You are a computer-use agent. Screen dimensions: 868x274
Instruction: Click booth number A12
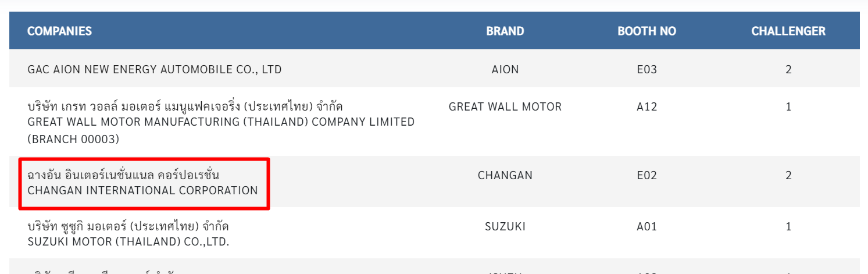[646, 106]
